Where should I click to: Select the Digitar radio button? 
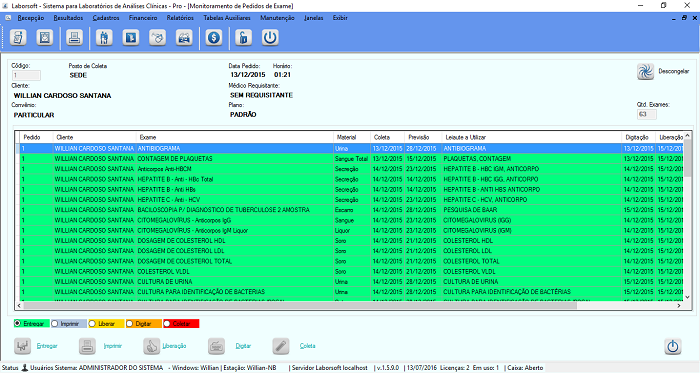click(x=129, y=323)
